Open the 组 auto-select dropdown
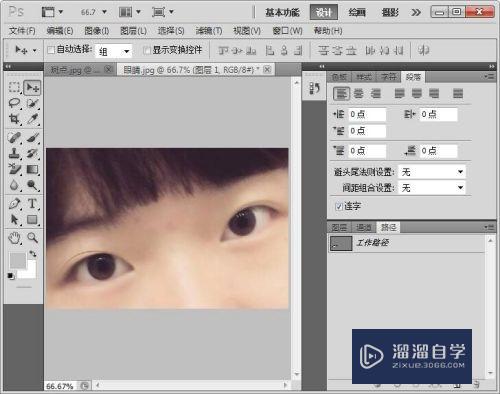Screen dimensions: 500x394 (114, 51)
